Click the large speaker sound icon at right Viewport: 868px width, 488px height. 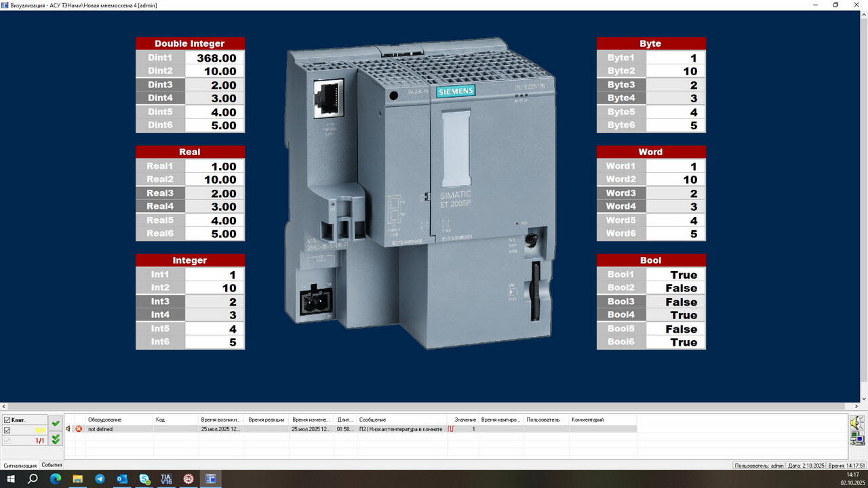coord(857,424)
